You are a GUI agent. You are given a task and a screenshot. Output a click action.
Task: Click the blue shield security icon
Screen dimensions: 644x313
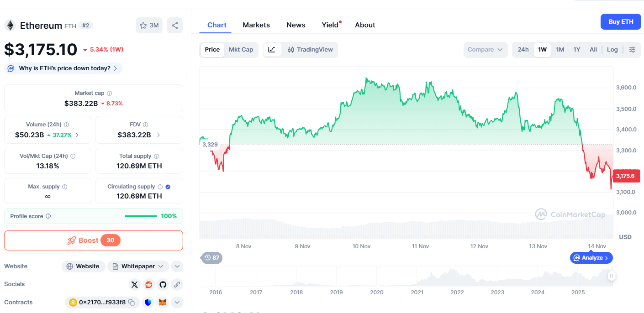[x=148, y=302]
